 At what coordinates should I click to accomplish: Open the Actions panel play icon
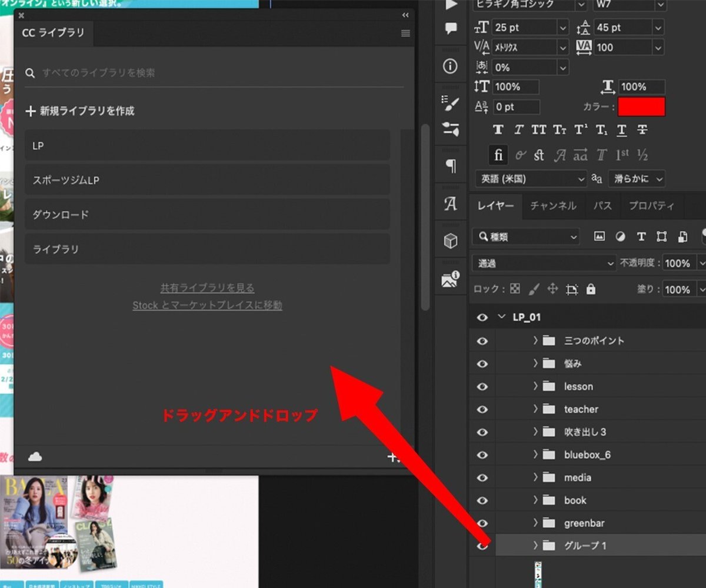click(451, 5)
